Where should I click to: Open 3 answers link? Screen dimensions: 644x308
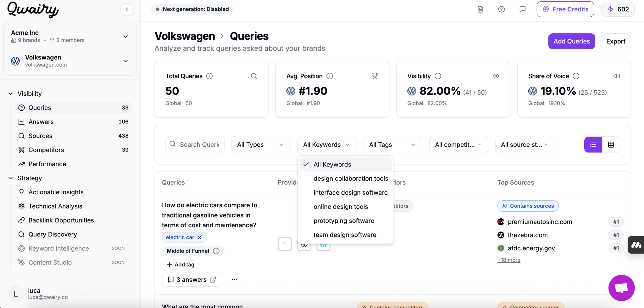[192, 280]
